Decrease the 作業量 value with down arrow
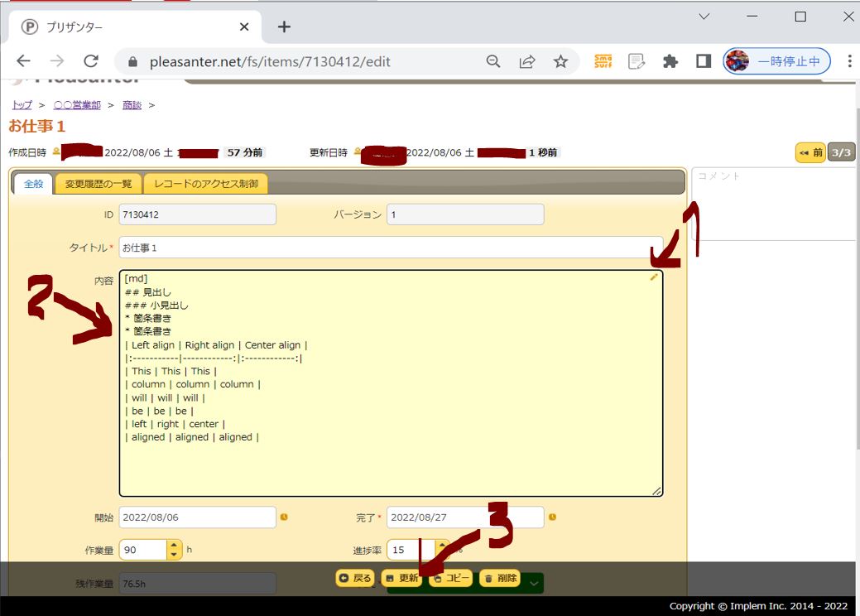 [174, 554]
